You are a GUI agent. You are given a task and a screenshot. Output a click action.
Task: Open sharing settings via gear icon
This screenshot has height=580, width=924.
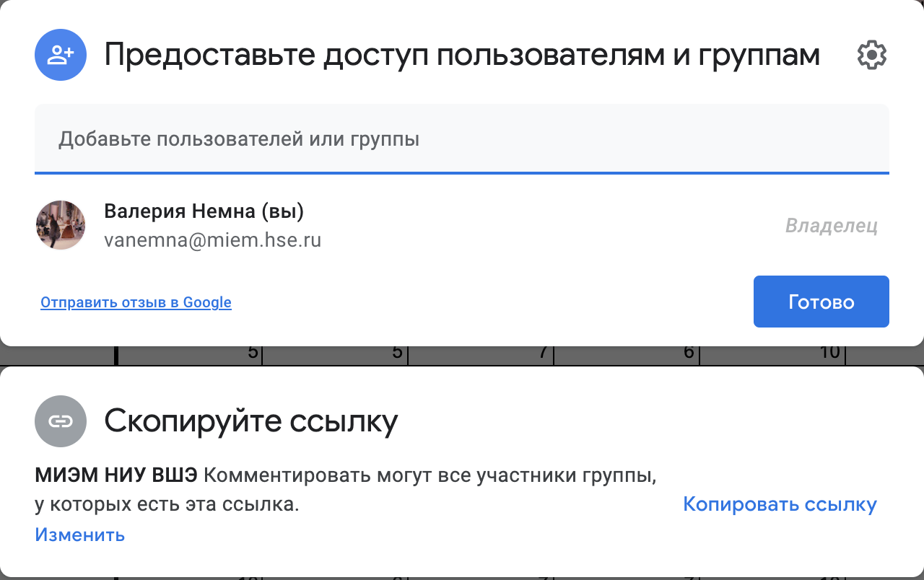point(871,55)
